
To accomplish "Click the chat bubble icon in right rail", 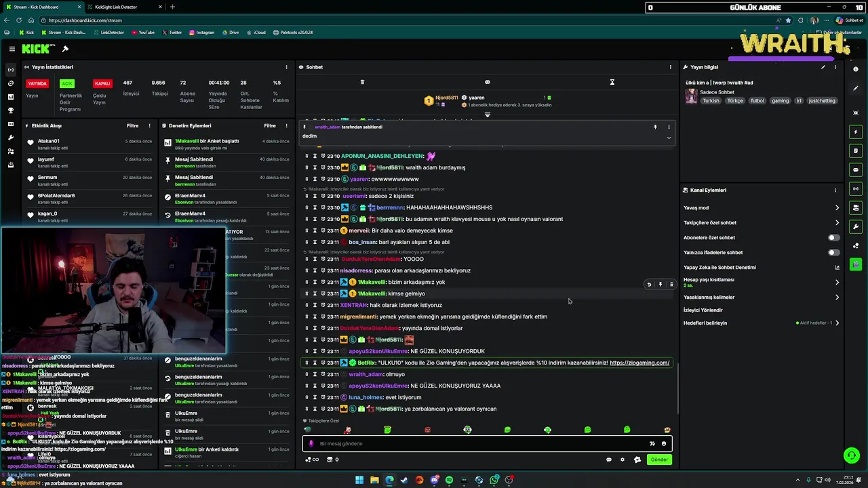I will (x=856, y=169).
